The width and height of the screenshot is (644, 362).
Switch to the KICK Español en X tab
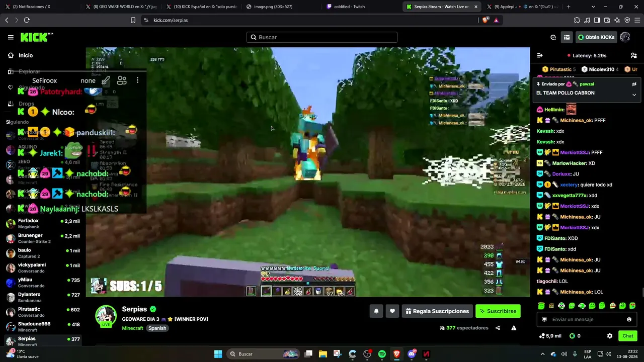(201, 7)
